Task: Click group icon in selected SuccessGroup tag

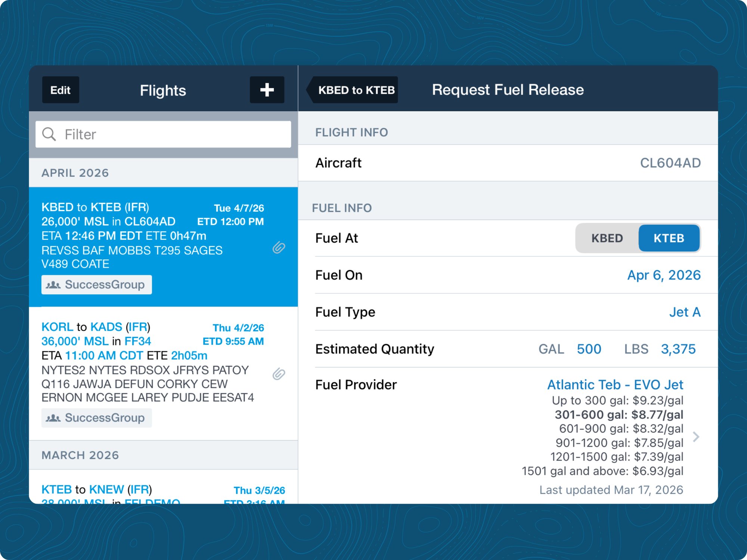Action: tap(53, 285)
